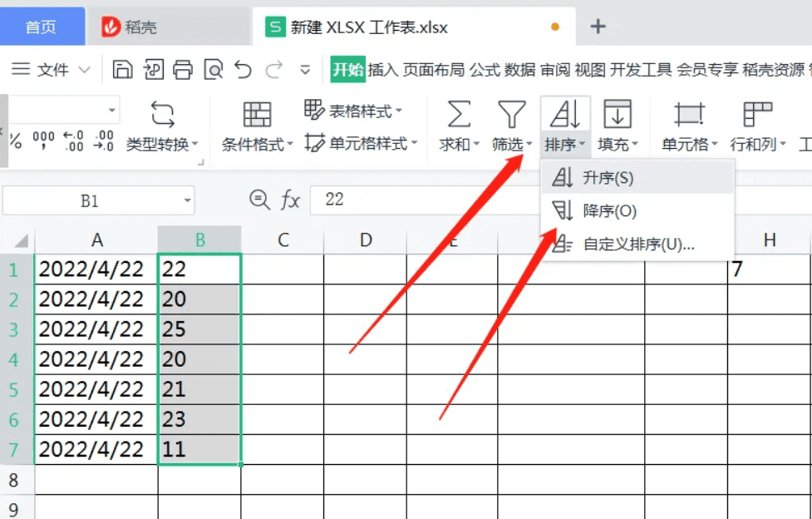Switch to the 插入 ribbon tab
The height and width of the screenshot is (519, 812).
(x=386, y=70)
